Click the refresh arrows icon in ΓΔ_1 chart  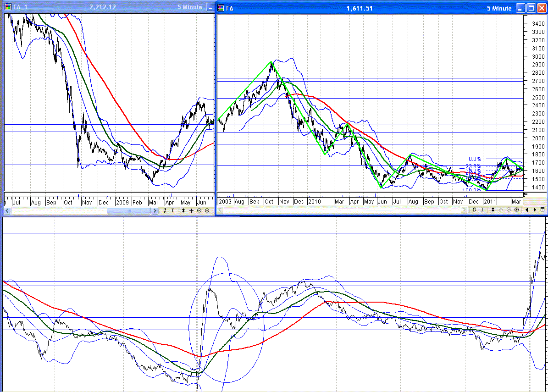click(165, 210)
